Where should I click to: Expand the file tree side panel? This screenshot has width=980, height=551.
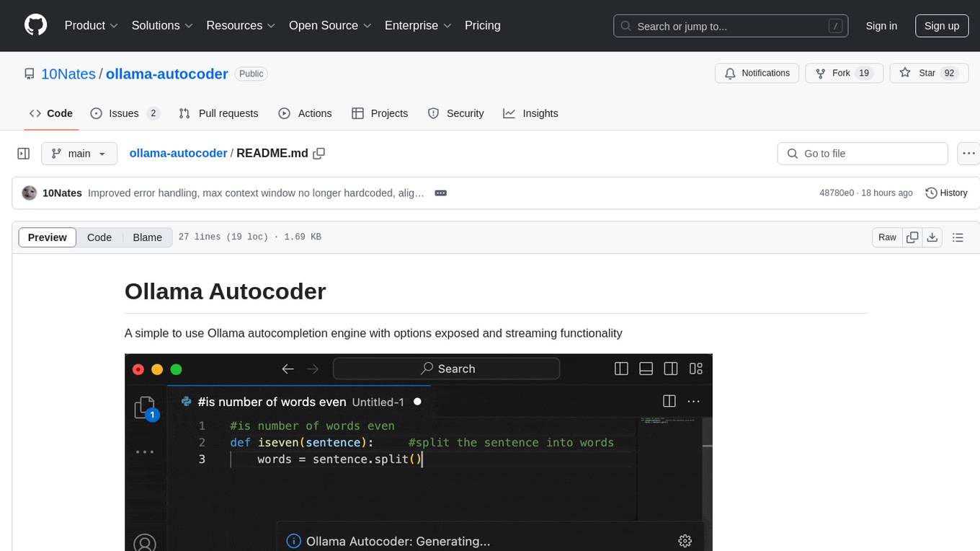pyautogui.click(x=24, y=154)
